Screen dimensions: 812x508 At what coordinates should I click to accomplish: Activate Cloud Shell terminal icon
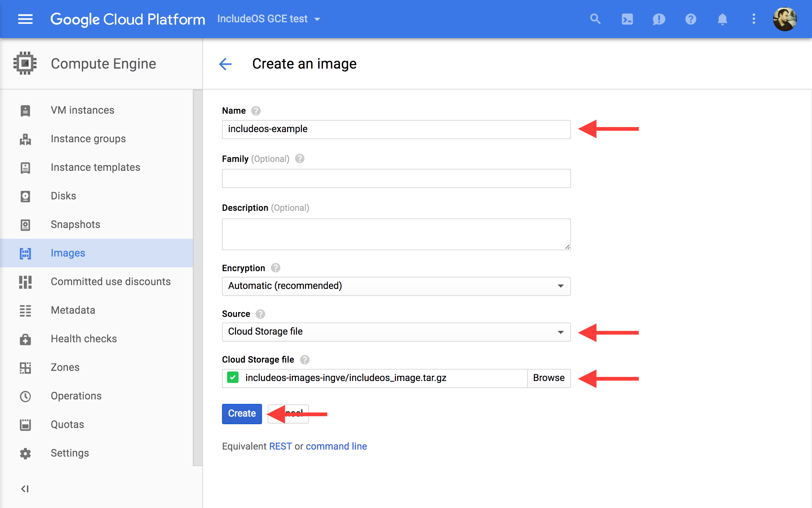[627, 19]
